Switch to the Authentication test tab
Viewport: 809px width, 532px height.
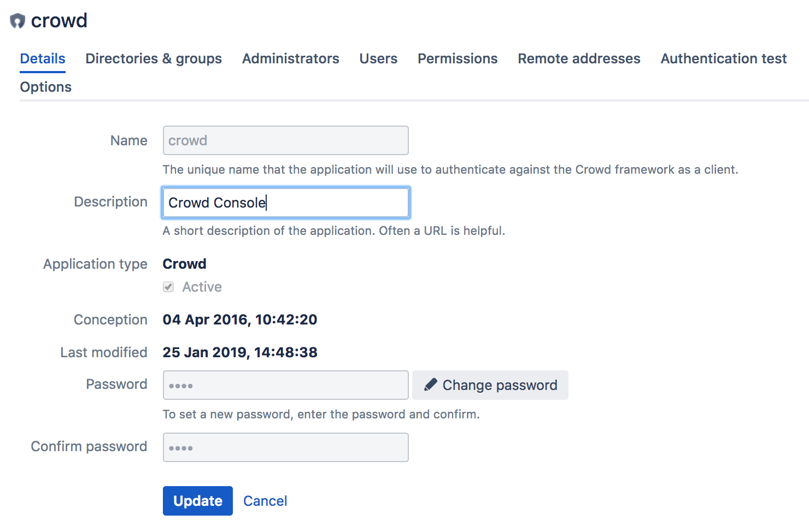(x=723, y=58)
